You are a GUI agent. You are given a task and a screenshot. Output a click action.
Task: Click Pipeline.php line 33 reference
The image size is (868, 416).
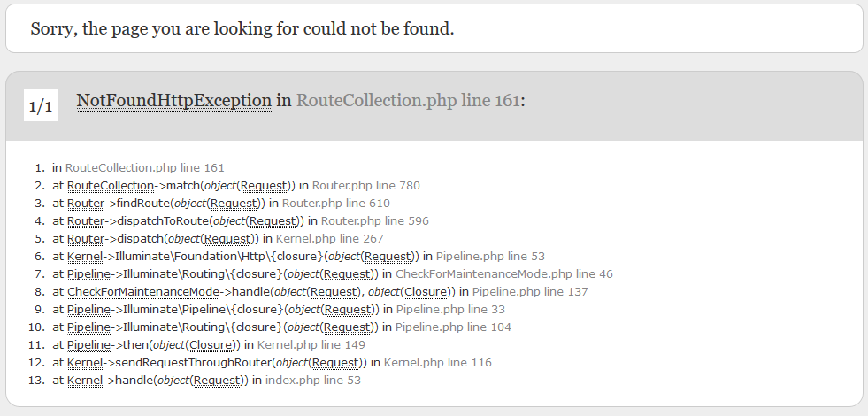click(x=450, y=310)
